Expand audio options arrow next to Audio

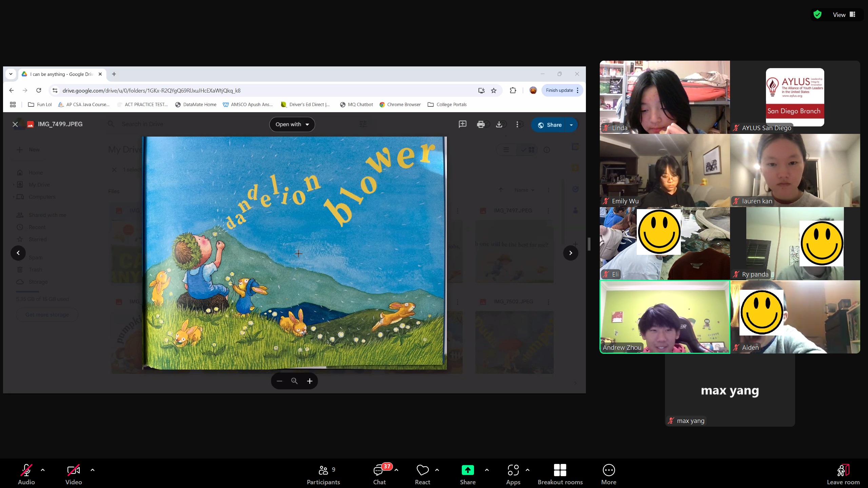pos(43,470)
